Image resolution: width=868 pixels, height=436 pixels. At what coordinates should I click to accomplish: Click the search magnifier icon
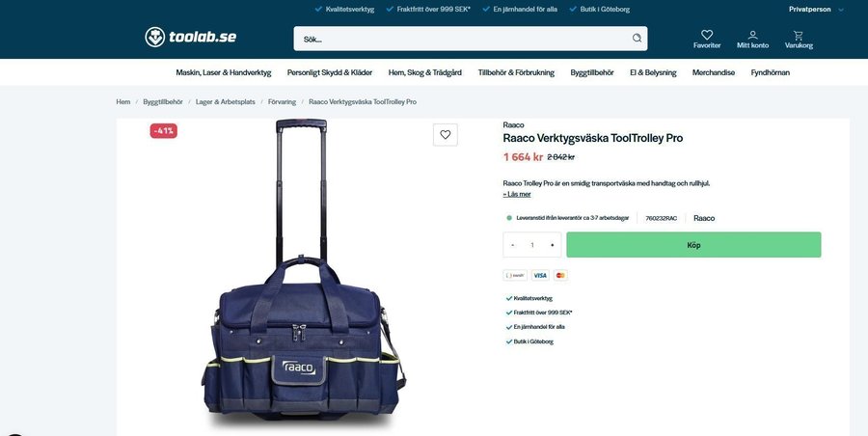637,39
